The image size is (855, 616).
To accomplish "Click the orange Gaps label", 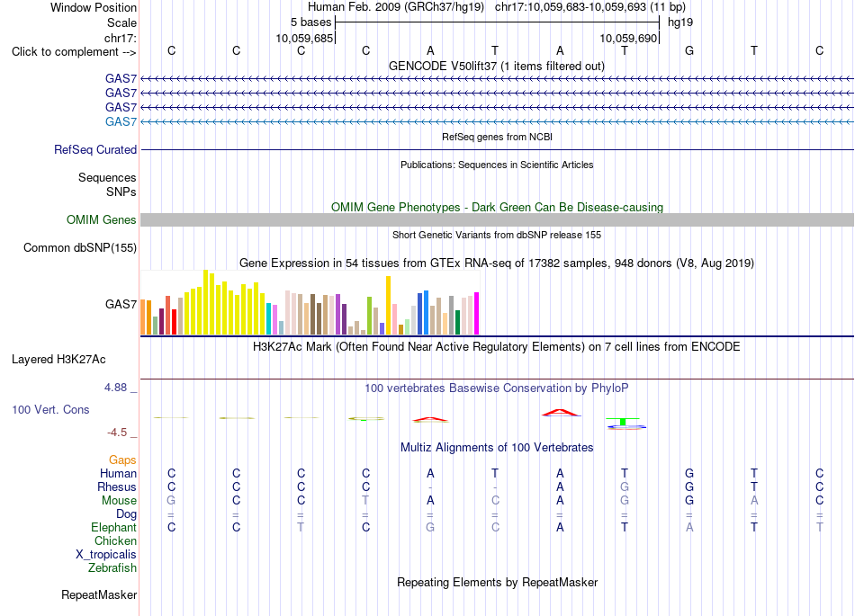I will tap(122, 460).
